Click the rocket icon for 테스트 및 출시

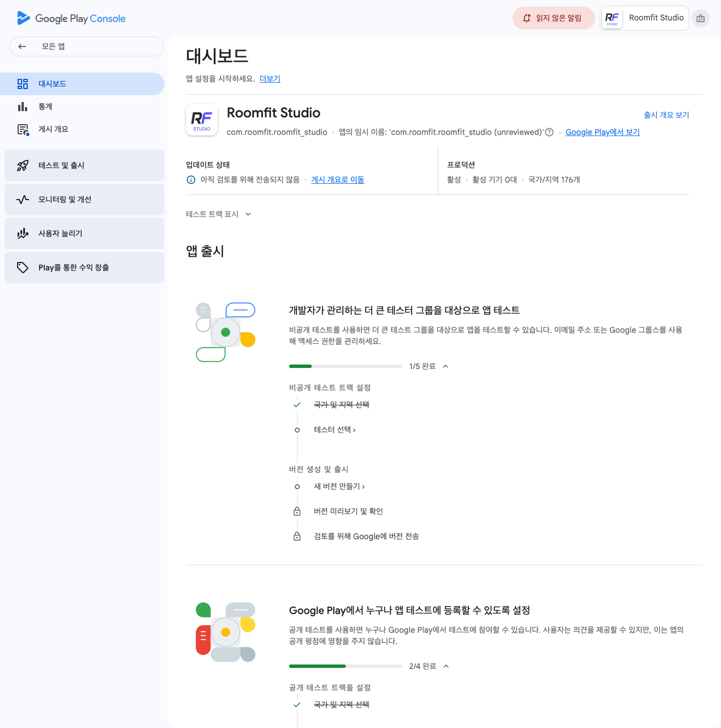(23, 166)
